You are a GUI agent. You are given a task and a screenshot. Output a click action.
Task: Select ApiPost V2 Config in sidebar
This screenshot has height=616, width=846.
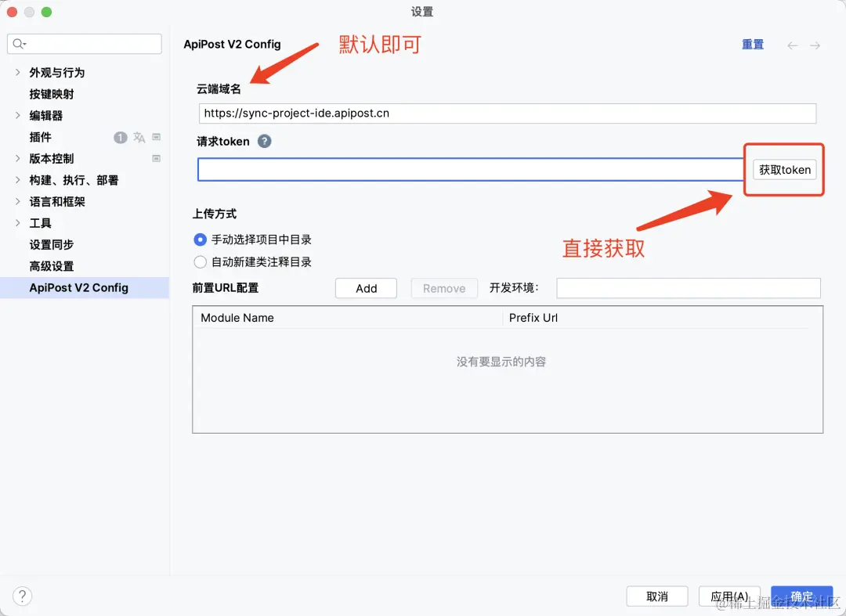(85, 288)
